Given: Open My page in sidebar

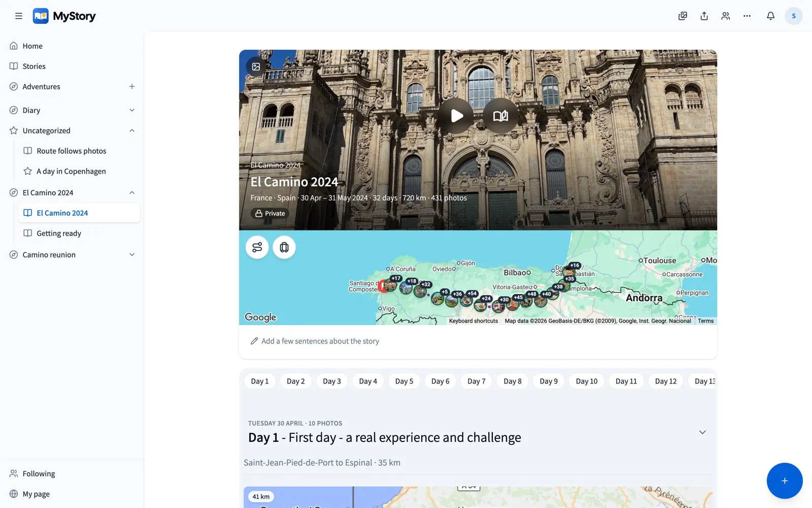Looking at the screenshot, I should (x=72, y=494).
